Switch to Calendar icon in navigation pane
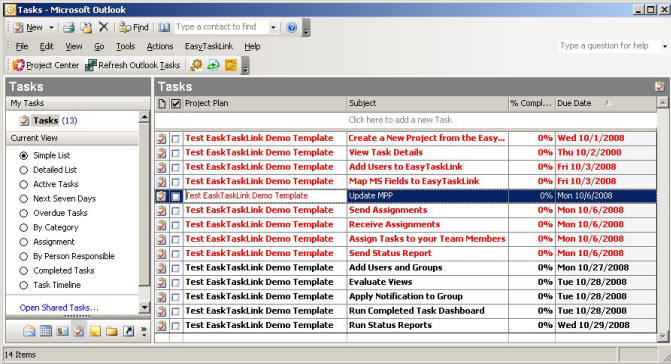 coord(46,331)
